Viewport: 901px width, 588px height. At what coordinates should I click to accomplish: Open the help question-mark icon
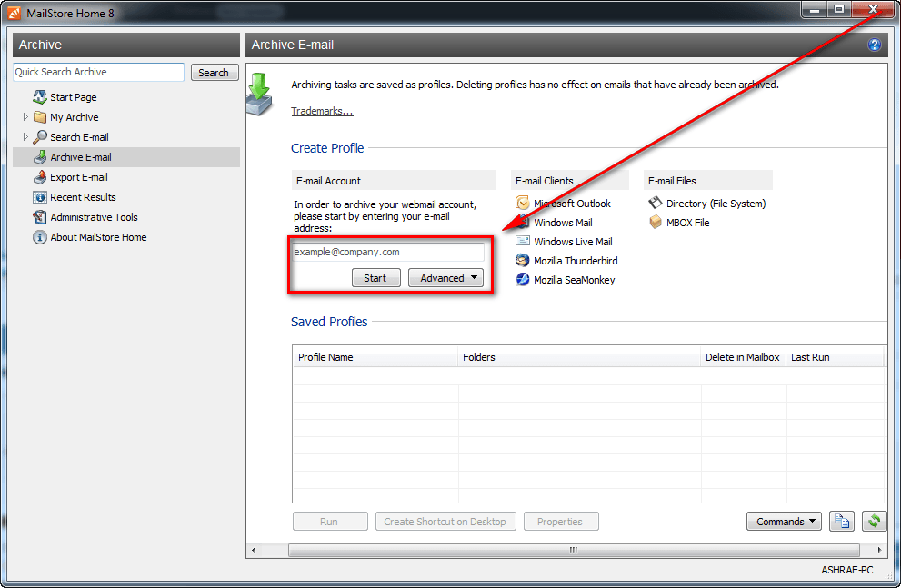click(x=874, y=45)
